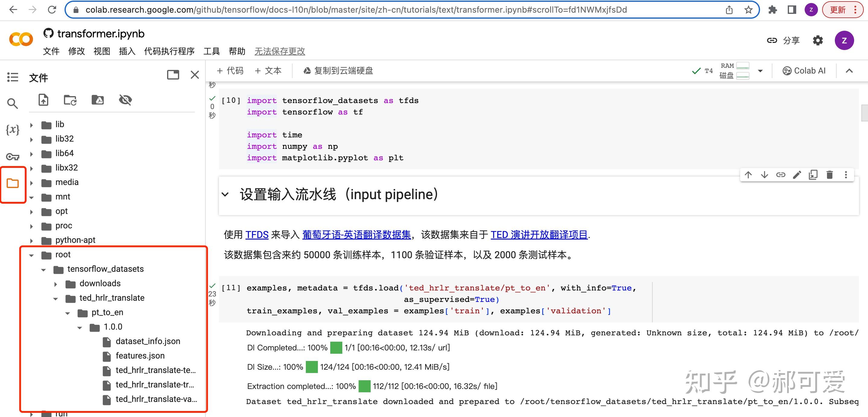Upload a file to session storage
Screen dimensions: 868x417
pos(43,100)
